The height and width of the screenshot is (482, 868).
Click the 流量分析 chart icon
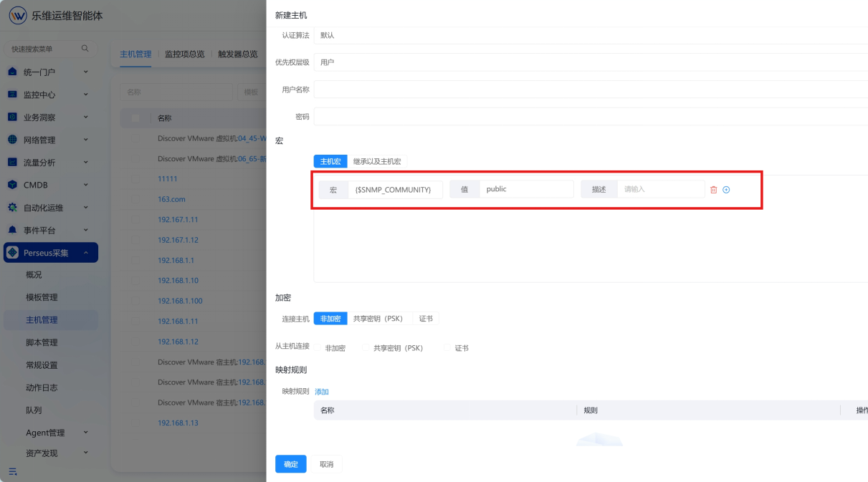(x=12, y=163)
